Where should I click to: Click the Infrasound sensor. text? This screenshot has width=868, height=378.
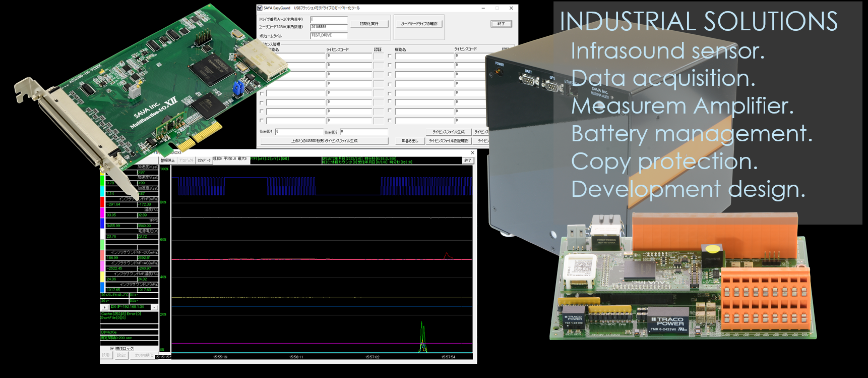[x=668, y=50]
